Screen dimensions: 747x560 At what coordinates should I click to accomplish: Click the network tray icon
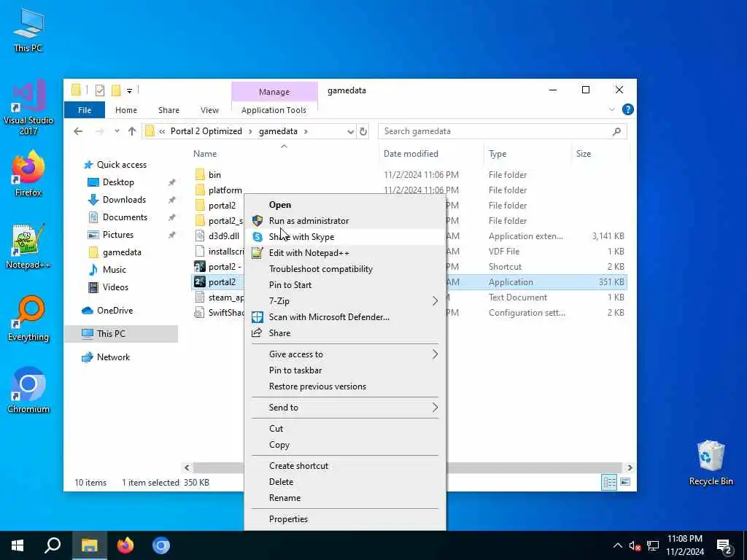pyautogui.click(x=653, y=545)
